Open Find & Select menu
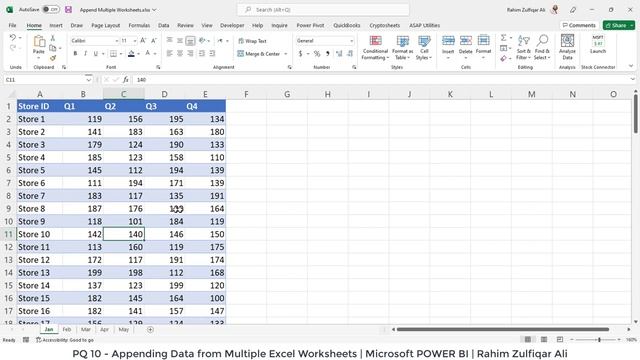This screenshot has height=360, width=640. click(x=542, y=47)
